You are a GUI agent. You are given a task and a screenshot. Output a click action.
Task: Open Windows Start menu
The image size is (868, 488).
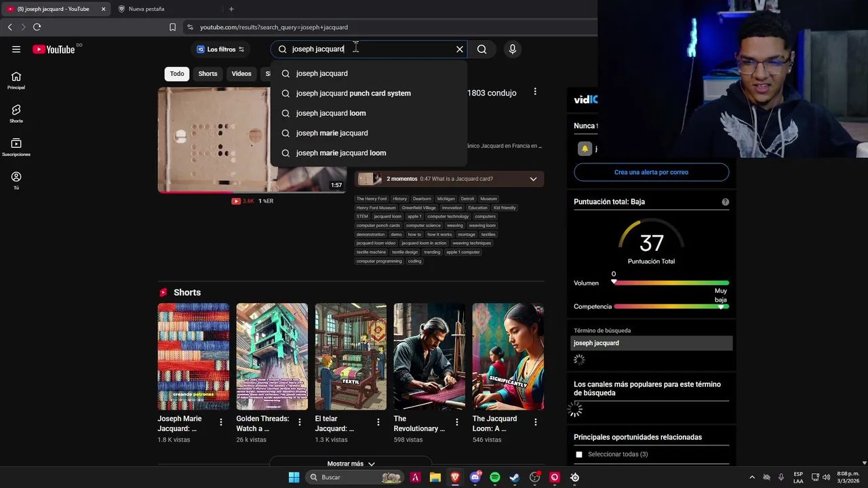coord(294,477)
